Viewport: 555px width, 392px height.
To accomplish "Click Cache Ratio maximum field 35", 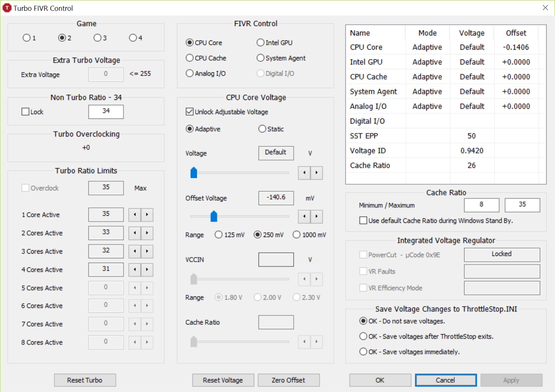I will coord(522,205).
